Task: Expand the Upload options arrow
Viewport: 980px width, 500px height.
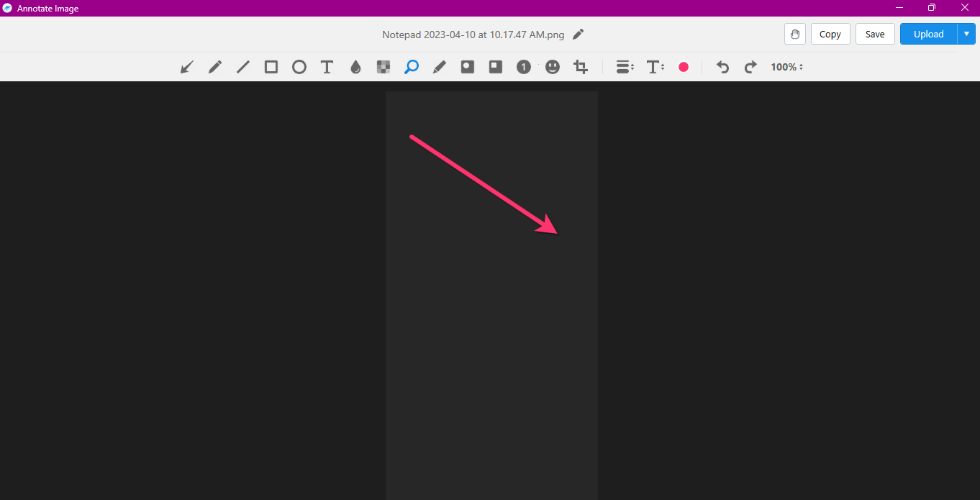Action: pyautogui.click(x=966, y=34)
